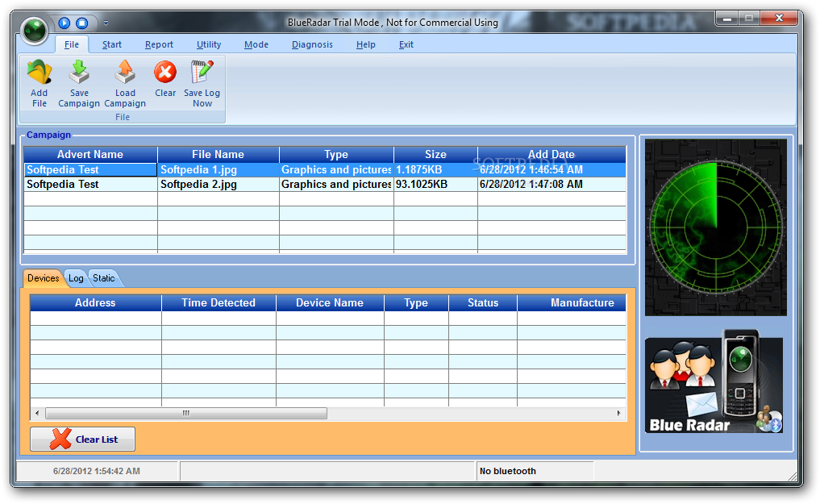Close the BlueRadar window
The width and height of the screenshot is (820, 504).
click(779, 19)
